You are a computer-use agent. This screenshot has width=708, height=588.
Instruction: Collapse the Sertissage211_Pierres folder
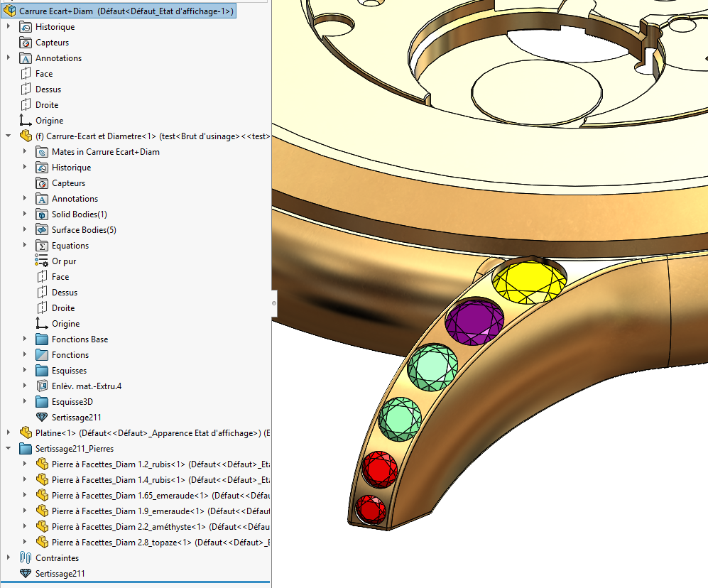[9, 449]
